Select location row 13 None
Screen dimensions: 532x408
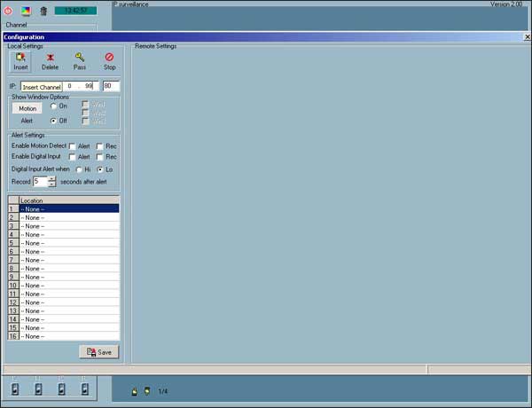click(x=69, y=310)
